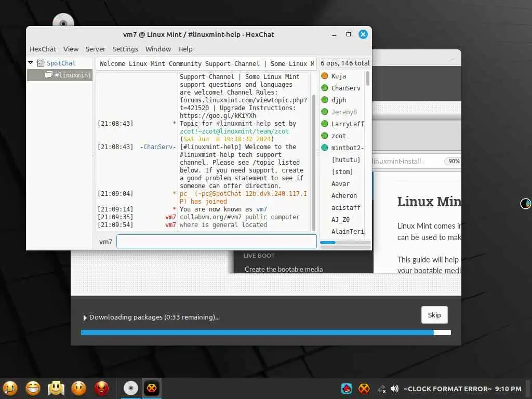Click the collabvm.org/#vm7 link in chat
Image resolution: width=532 pixels, height=399 pixels.
211,217
